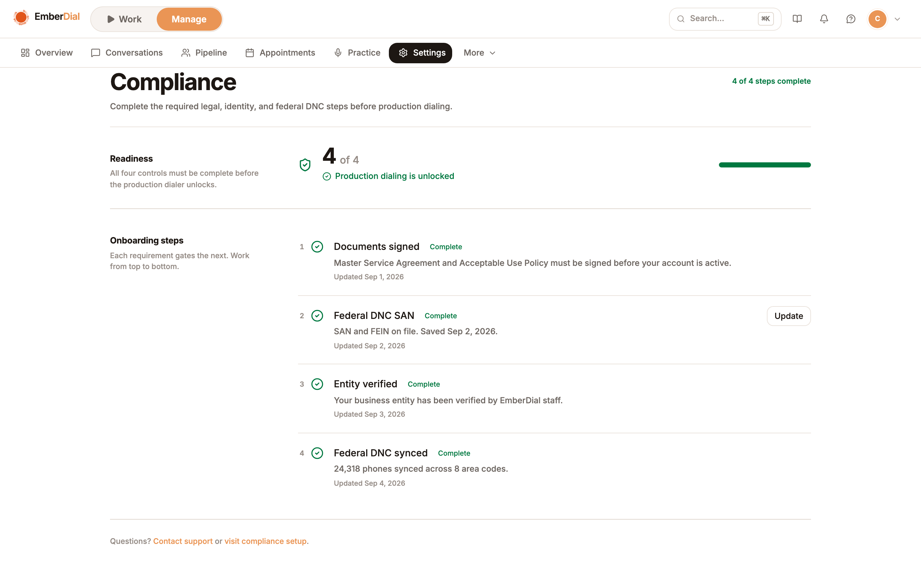The height and width of the screenshot is (588, 921).
Task: Click the Federal DNC SAN check icon
Action: point(317,315)
